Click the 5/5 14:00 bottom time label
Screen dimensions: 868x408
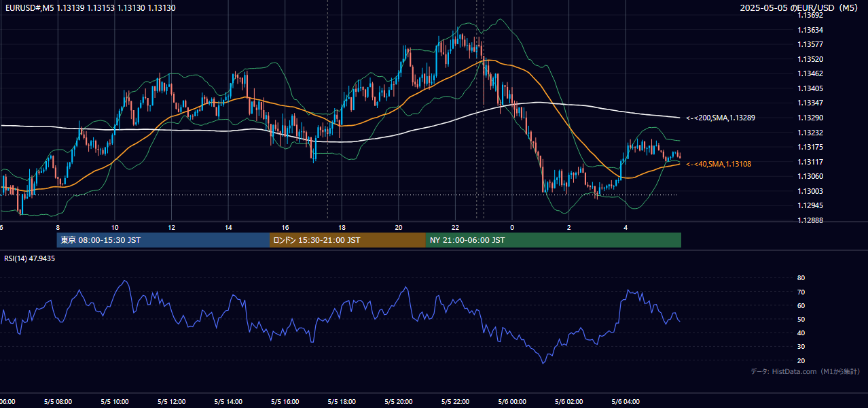(x=228, y=402)
